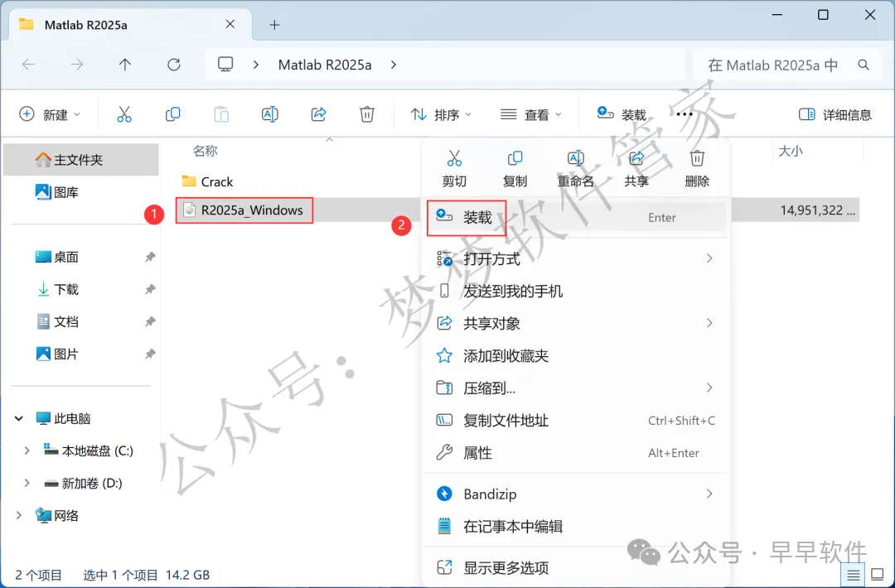Select 新加卷 (D:) in sidebar
Screen dimensions: 895x588
[x=84, y=483]
